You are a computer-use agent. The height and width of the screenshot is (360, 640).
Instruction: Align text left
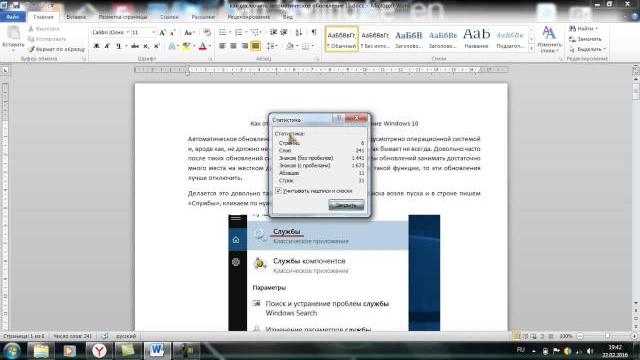222,46
